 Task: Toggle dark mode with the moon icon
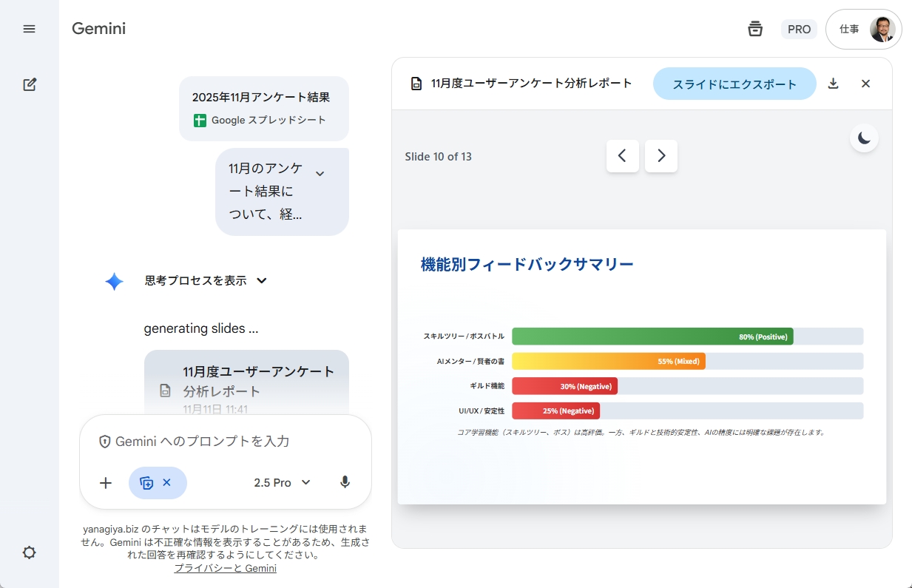[x=864, y=138]
